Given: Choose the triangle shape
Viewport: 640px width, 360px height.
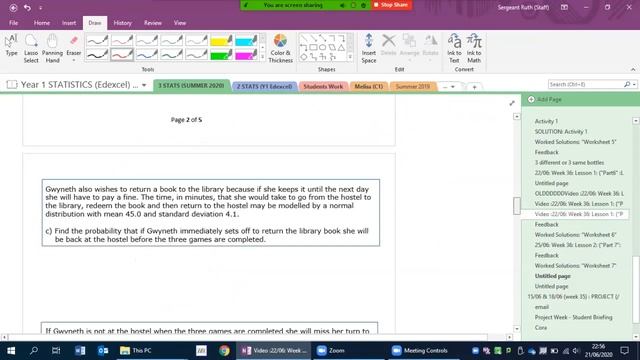Looking at the screenshot, I should [341, 48].
